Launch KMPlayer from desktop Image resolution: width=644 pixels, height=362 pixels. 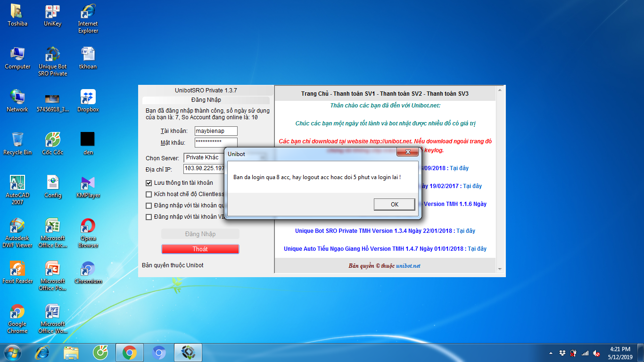pos(88,187)
